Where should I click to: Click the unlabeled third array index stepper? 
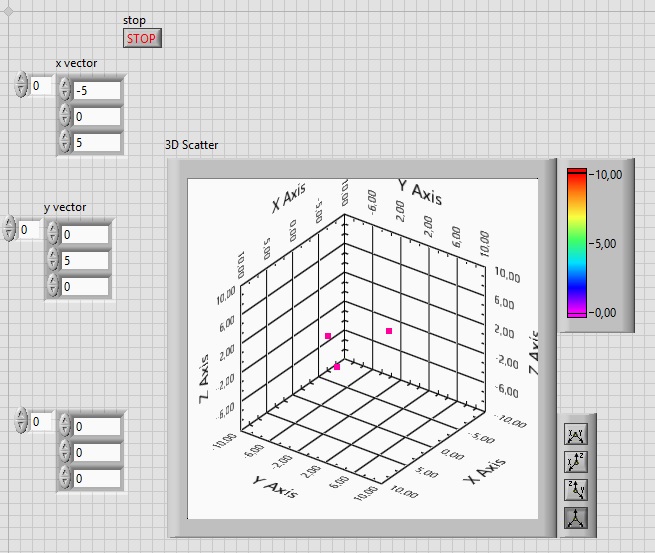click(x=21, y=421)
